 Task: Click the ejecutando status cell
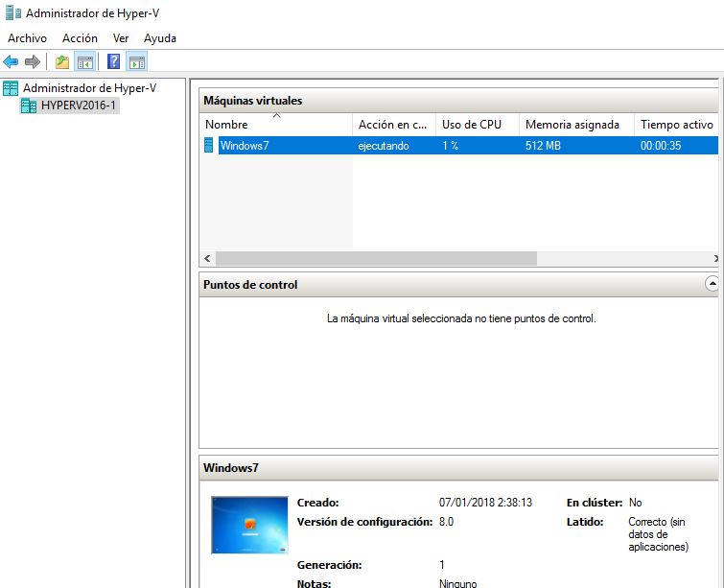point(384,146)
